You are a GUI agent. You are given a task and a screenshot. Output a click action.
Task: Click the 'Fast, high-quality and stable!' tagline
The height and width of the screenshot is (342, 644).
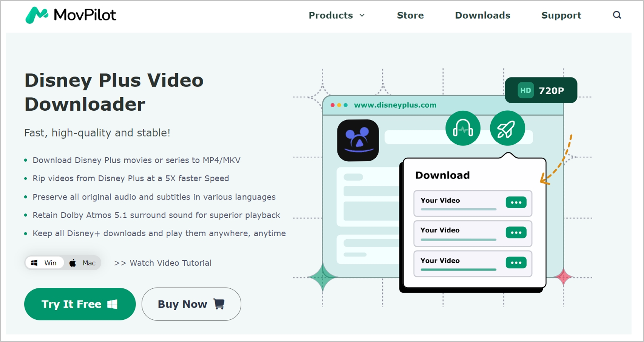[97, 133]
